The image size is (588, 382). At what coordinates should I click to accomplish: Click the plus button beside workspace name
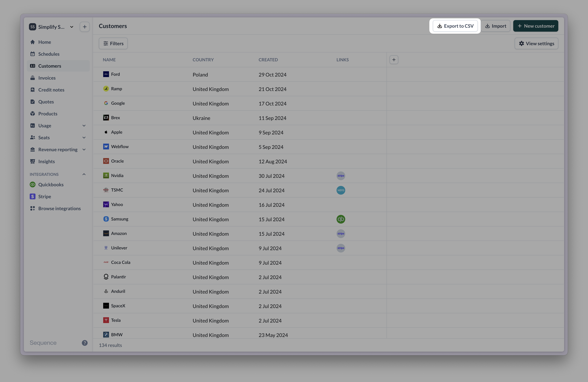[x=85, y=27]
